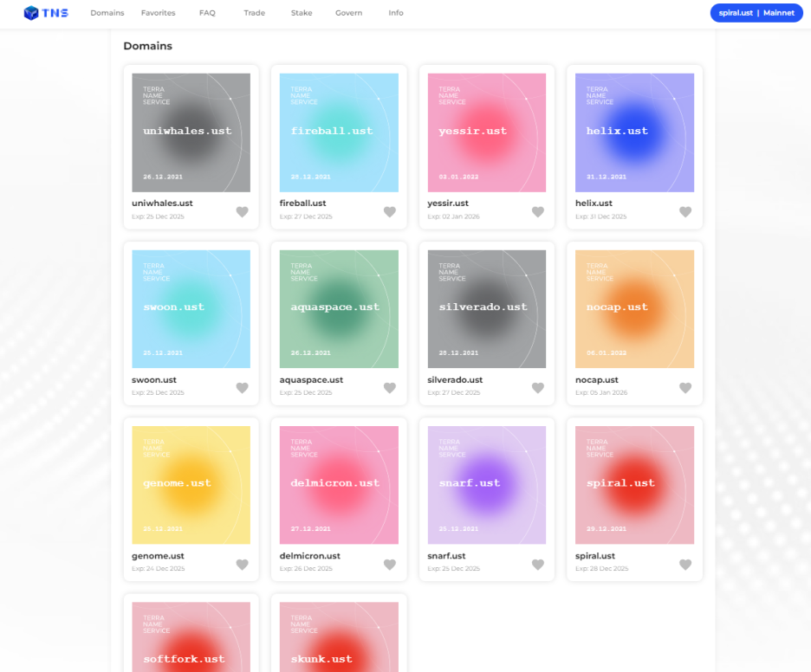Open the Favorites menu item
This screenshot has width=811, height=672.
pyautogui.click(x=159, y=13)
